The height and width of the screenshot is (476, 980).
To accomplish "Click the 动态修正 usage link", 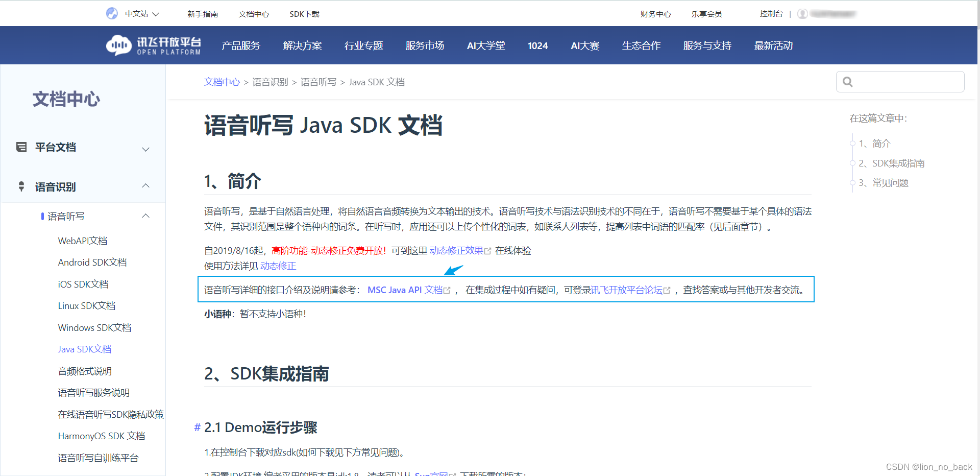I will point(278,266).
